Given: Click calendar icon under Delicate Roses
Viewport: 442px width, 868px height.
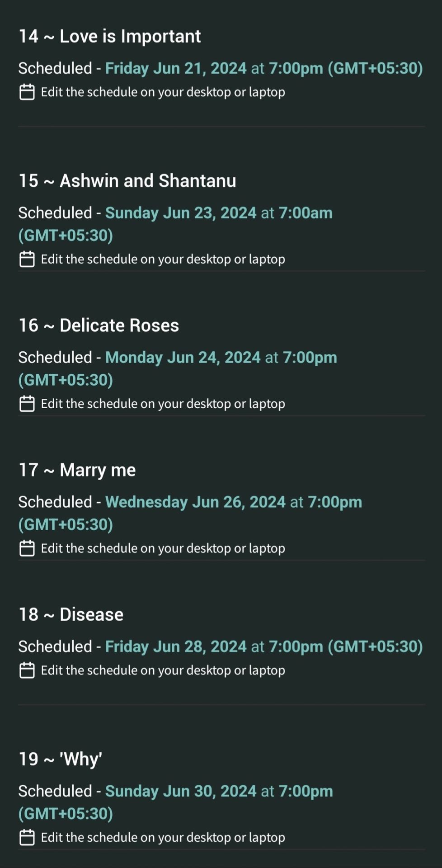Looking at the screenshot, I should (27, 404).
